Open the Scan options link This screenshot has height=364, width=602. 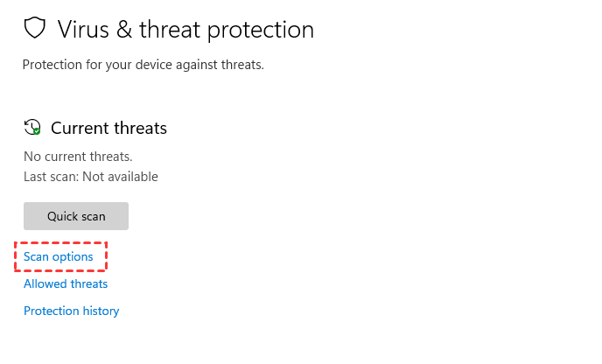[x=58, y=256]
